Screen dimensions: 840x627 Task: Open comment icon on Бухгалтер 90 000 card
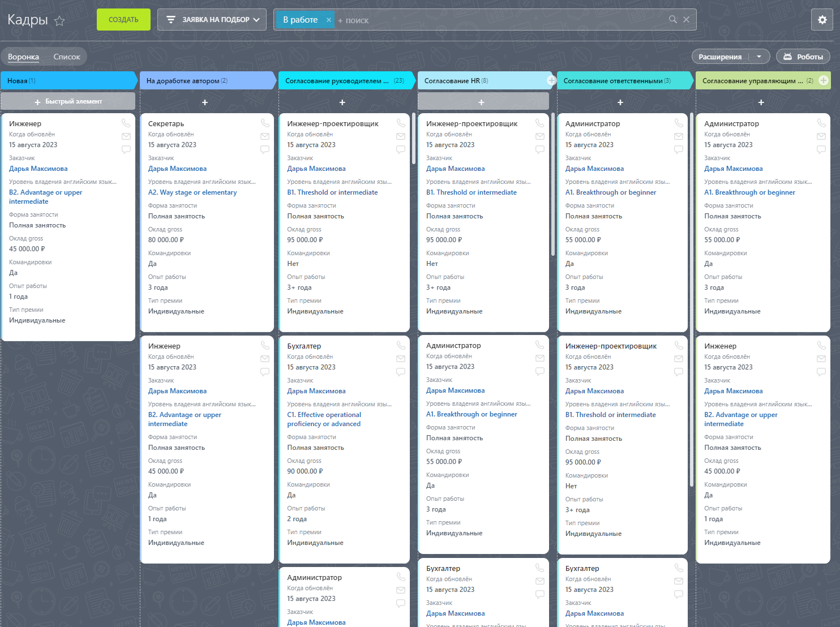(401, 372)
